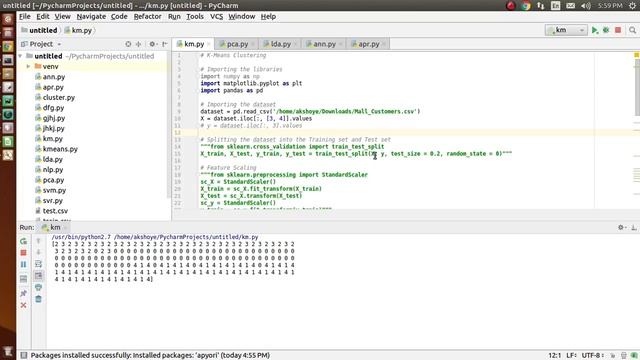Open the volume indicator in the top panel
The image size is (640, 360).
click(x=586, y=6)
